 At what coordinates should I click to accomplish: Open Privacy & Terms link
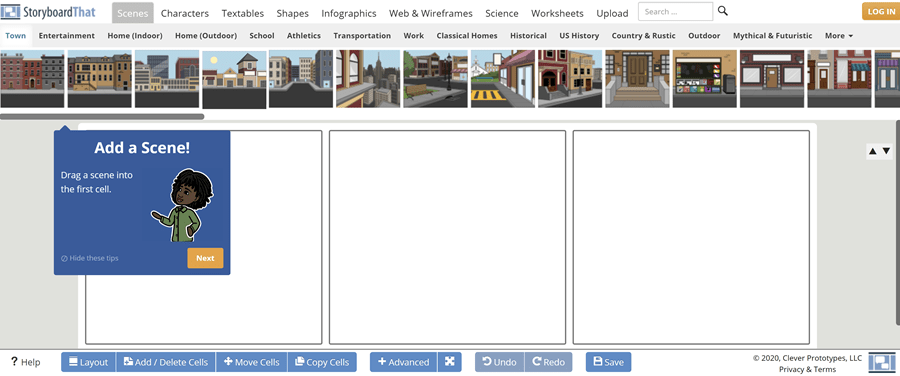click(808, 369)
